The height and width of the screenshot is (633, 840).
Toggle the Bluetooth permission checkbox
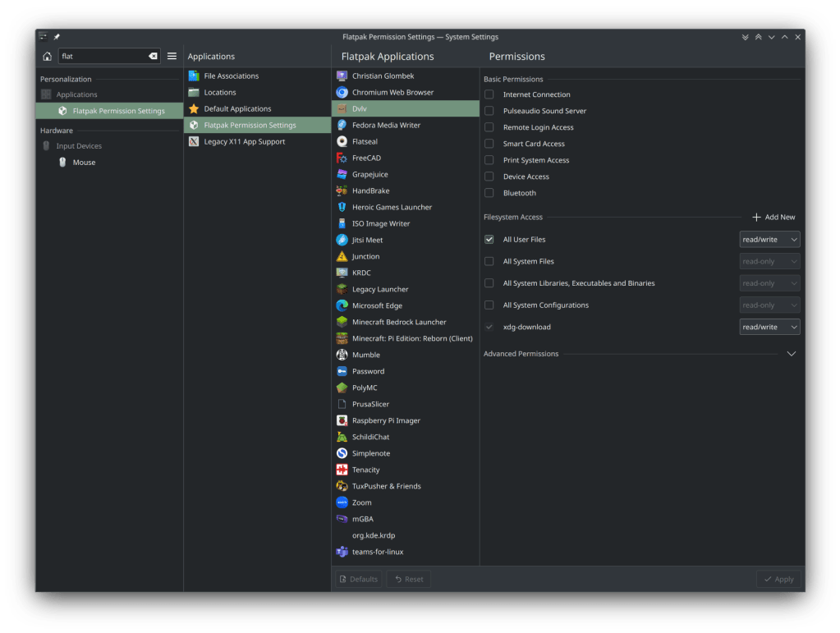pyautogui.click(x=489, y=192)
